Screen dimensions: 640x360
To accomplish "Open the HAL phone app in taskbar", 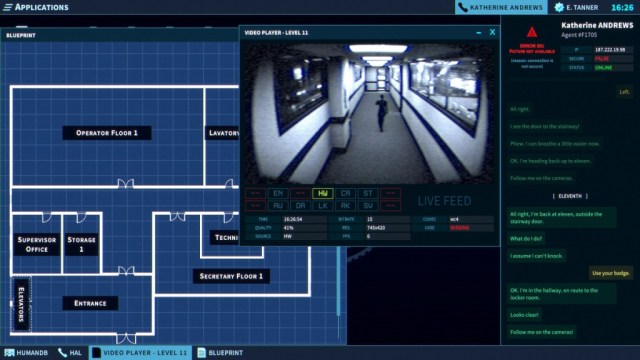I will (70, 353).
